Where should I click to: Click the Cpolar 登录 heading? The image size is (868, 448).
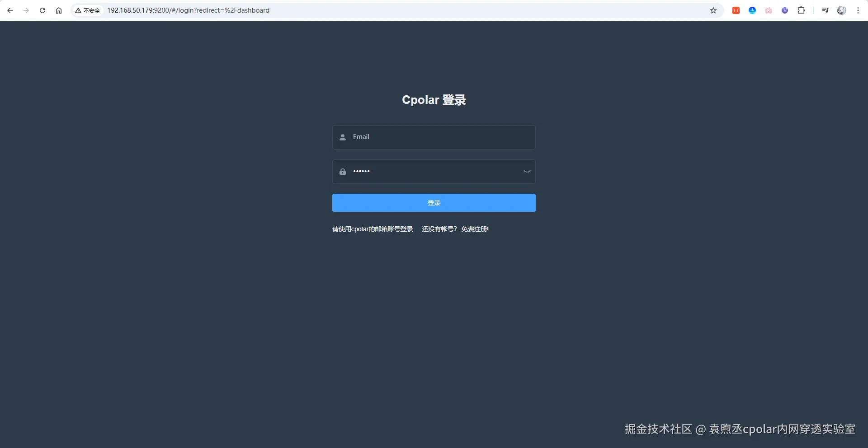pos(434,100)
